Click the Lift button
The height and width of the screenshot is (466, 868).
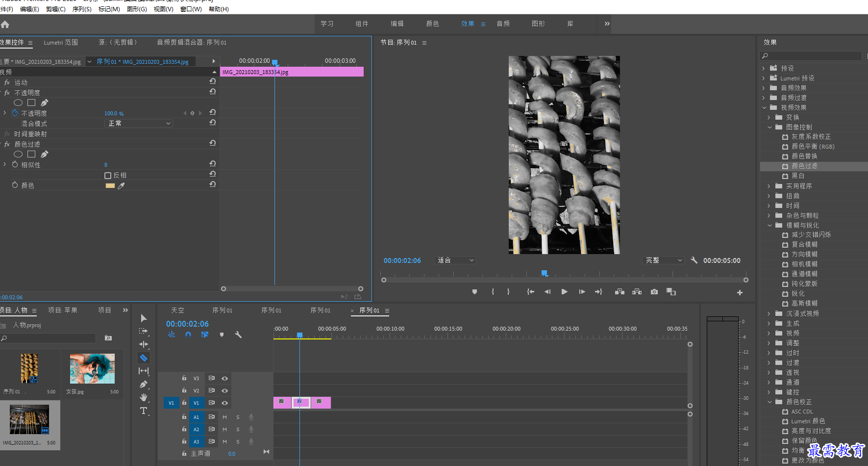point(620,292)
